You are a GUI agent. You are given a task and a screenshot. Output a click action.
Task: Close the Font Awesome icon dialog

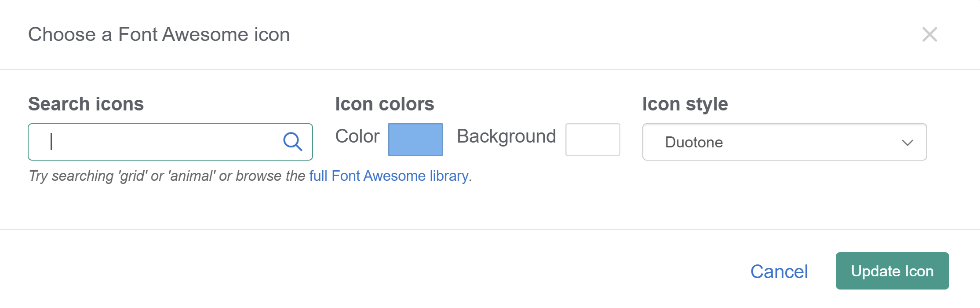(929, 34)
